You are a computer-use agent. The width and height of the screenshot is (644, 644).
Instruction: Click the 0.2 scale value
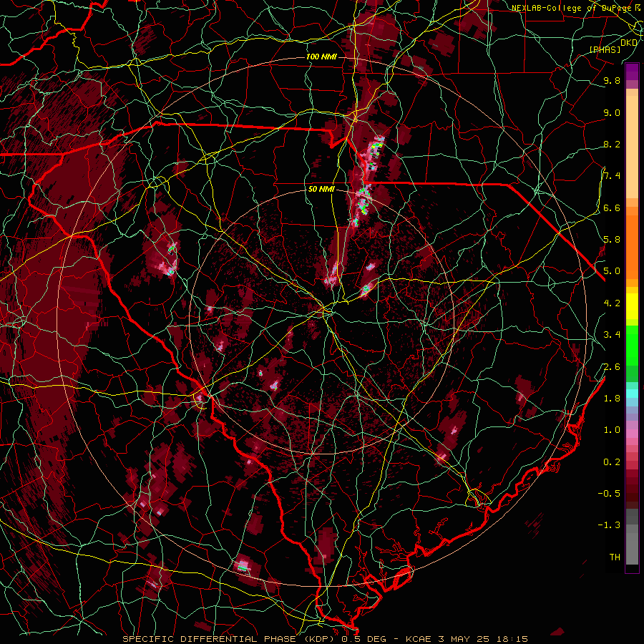tap(612, 462)
